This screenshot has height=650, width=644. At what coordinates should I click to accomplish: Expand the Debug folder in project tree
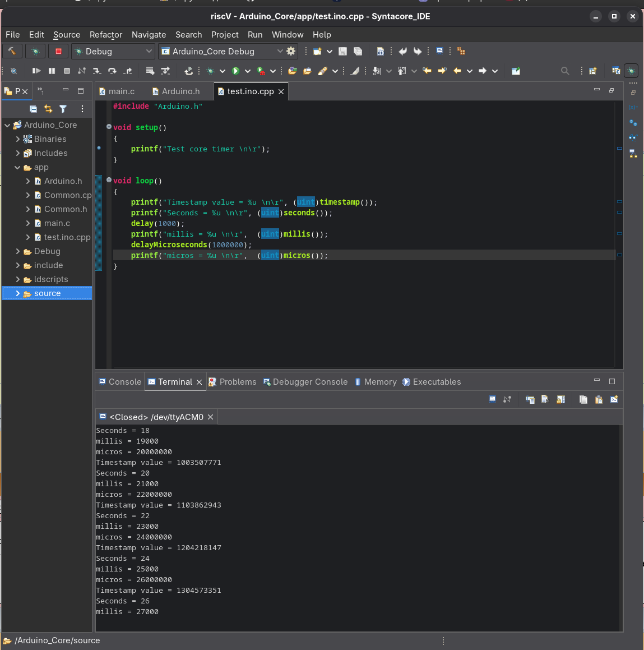pyautogui.click(x=18, y=251)
